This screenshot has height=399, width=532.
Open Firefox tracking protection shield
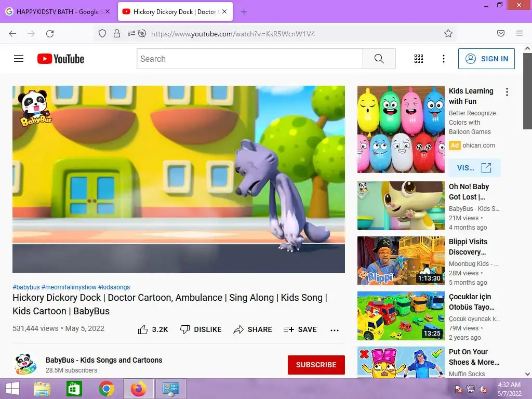coord(102,33)
